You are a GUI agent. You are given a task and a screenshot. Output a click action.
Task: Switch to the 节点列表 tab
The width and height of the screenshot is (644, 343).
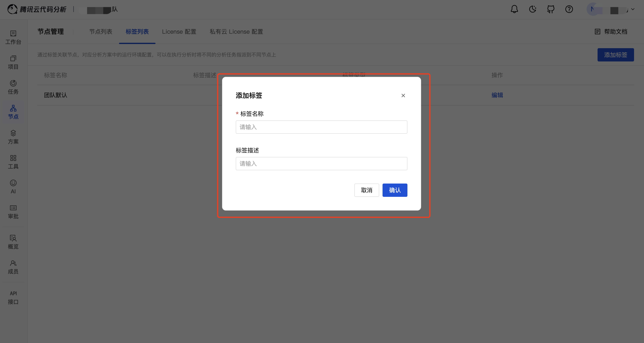[101, 32]
